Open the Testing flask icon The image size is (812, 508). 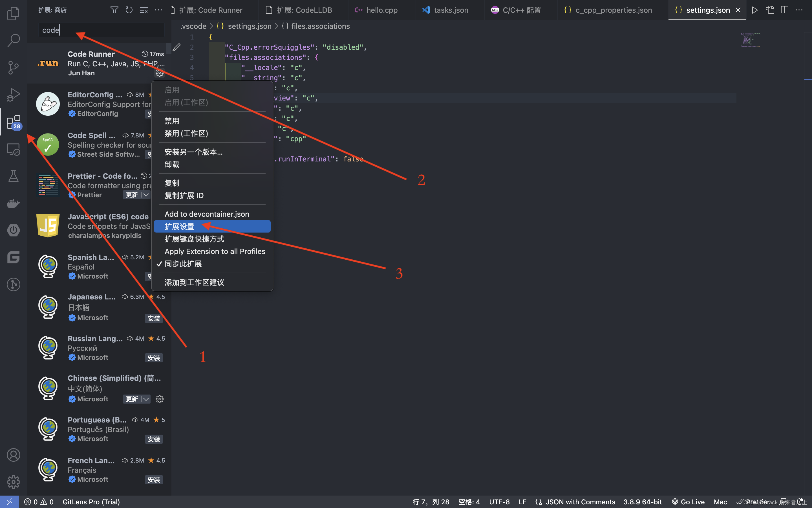click(14, 176)
